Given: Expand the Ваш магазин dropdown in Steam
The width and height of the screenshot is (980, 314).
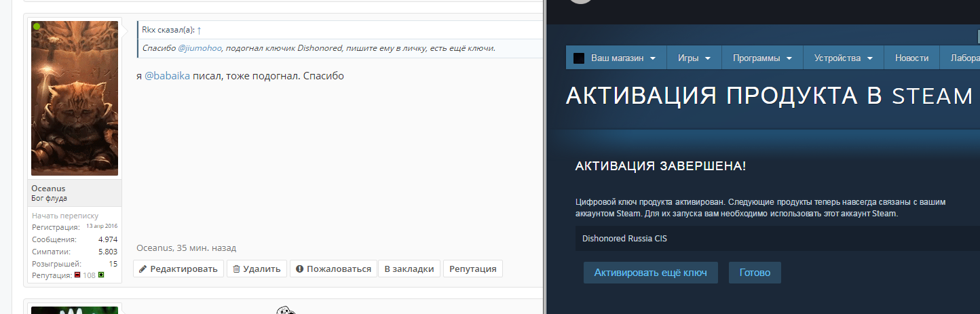Looking at the screenshot, I should 616,58.
